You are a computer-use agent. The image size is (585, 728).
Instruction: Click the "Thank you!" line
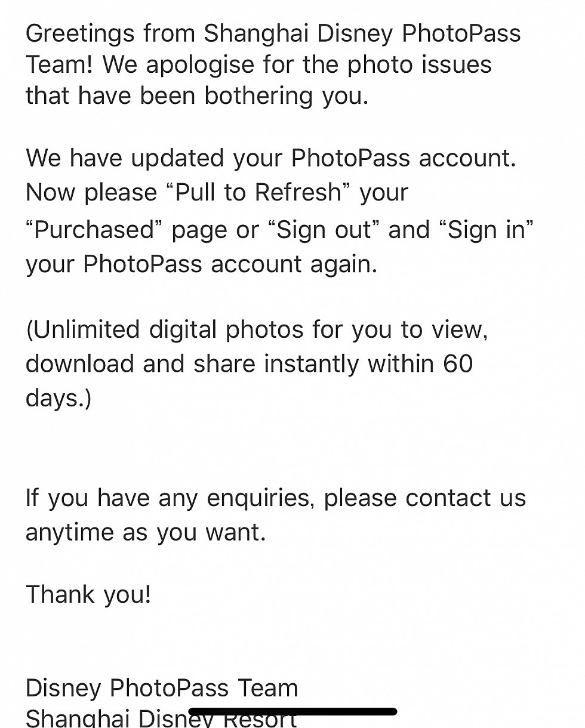(88, 594)
